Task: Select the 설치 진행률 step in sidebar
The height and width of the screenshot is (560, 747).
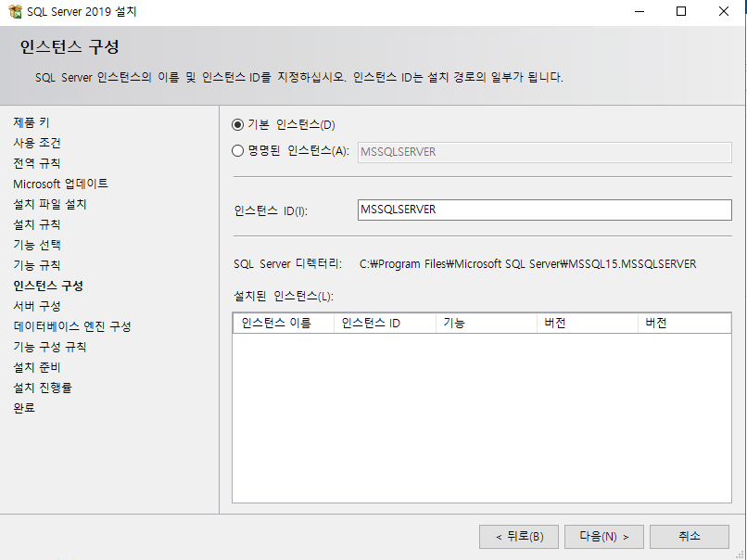Action: click(43, 388)
